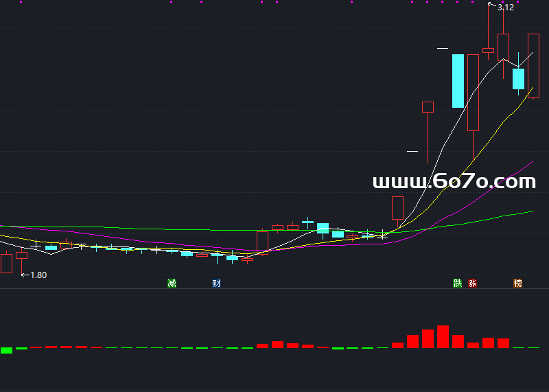Image resolution: width=549 pixels, height=392 pixels.
Task: Select the tallest red volume bar
Action: 443,336
